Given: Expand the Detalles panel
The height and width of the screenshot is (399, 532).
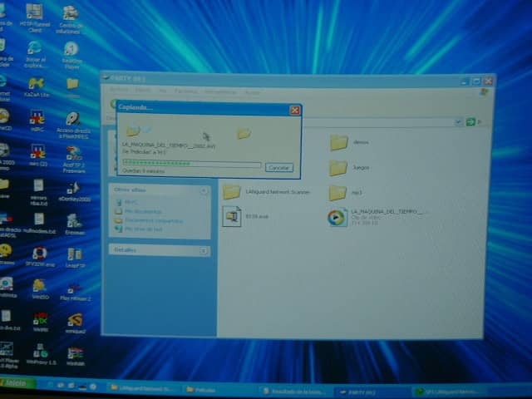Looking at the screenshot, I should click(204, 249).
